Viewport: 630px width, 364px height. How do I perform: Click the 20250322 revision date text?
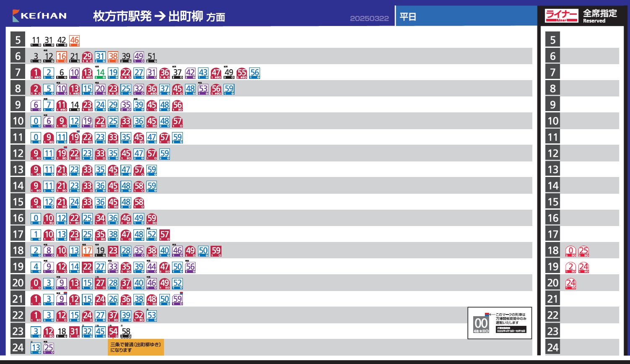369,19
